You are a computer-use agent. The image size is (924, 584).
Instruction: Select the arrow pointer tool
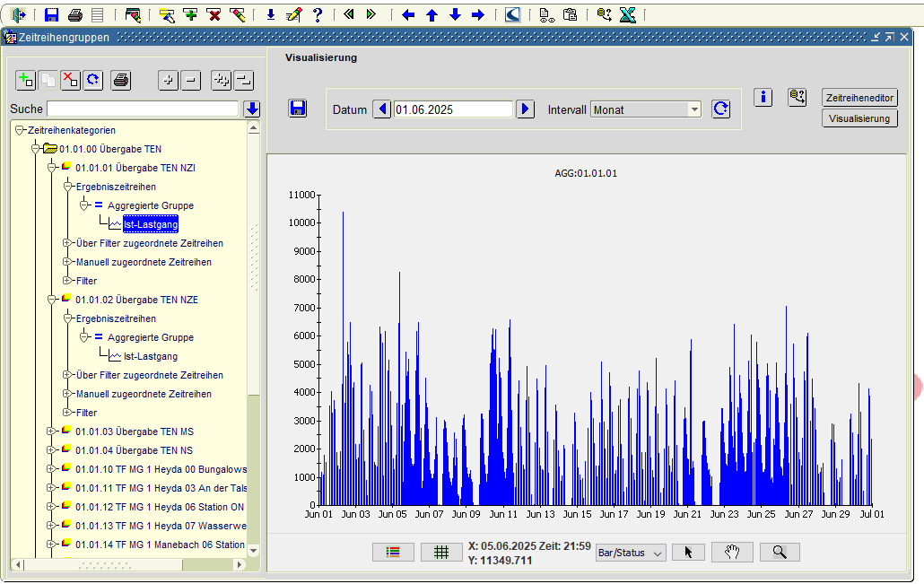pyautogui.click(x=688, y=553)
